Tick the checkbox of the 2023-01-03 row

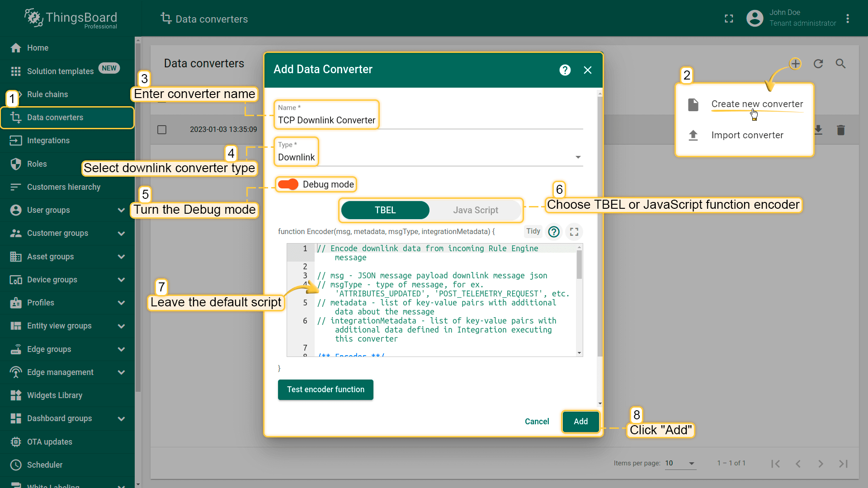coord(162,130)
